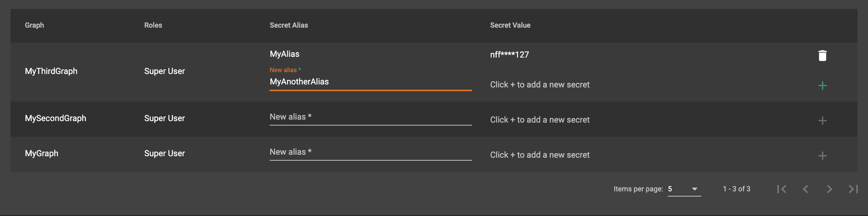Viewport: 868px width, 216px height.
Task: Click the dropdown arrow beside 5
Action: point(694,189)
